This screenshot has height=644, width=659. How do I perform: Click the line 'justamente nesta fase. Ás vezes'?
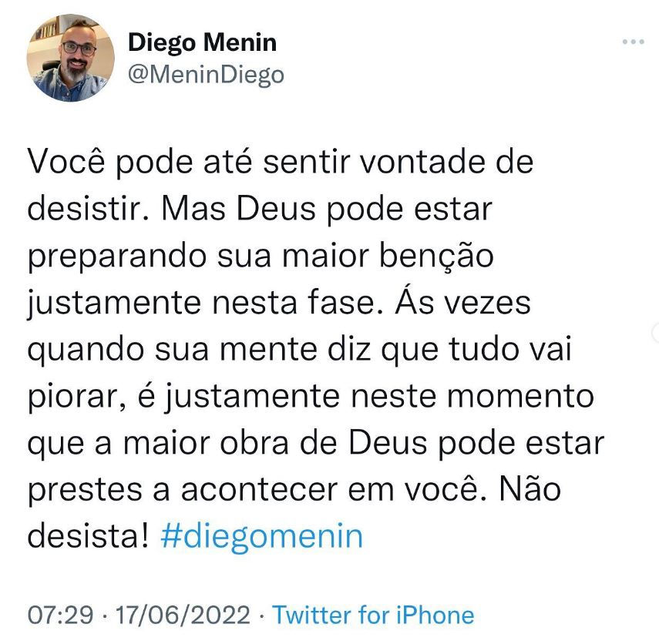(x=279, y=302)
